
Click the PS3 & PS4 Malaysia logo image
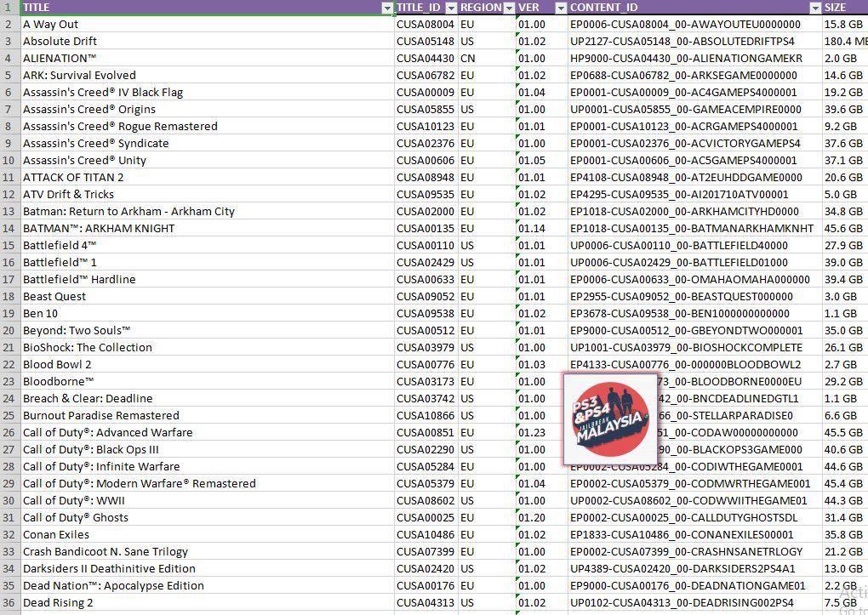[609, 419]
